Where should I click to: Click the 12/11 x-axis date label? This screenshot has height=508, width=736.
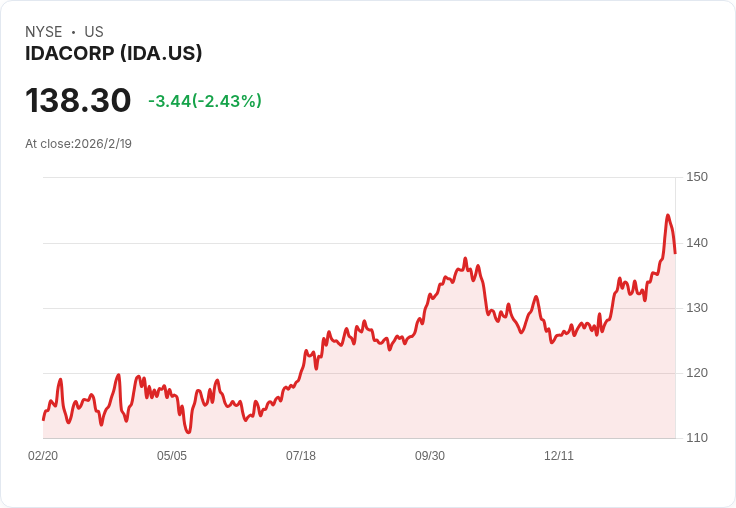point(559,455)
